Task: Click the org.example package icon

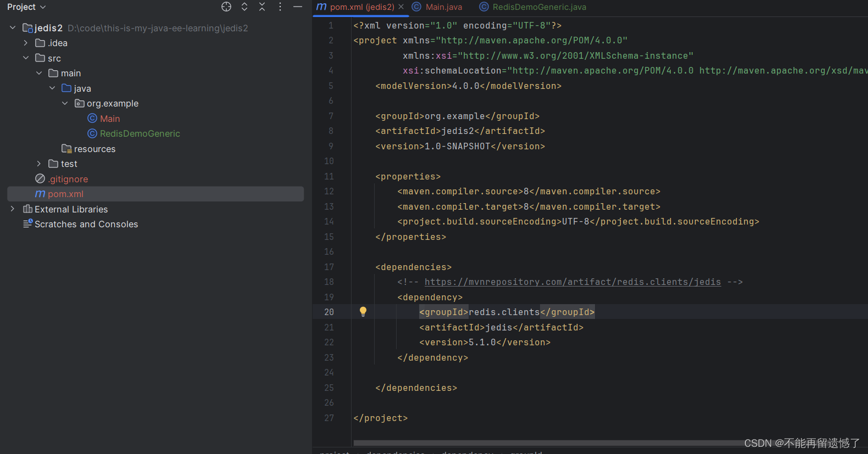Action: coord(80,103)
